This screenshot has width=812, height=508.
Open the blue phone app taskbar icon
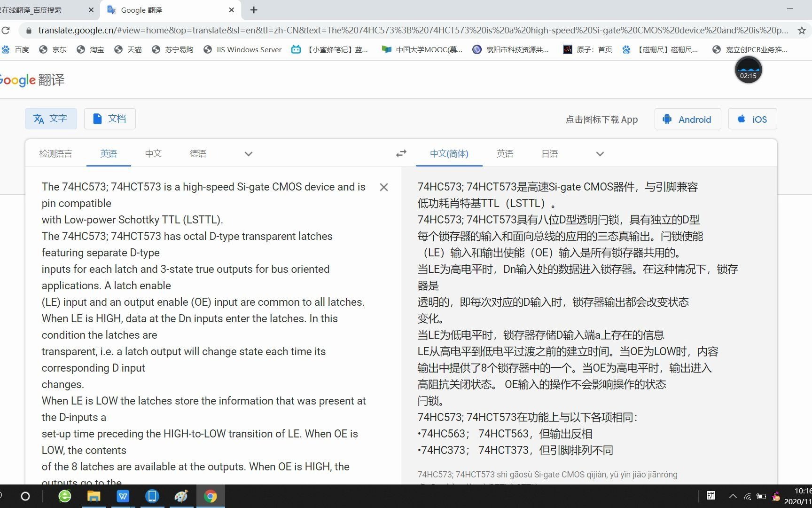tap(152, 496)
